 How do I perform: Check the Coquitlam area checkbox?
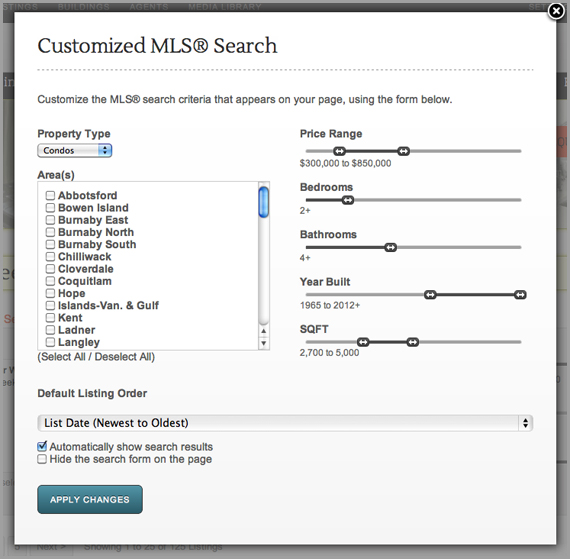[50, 281]
